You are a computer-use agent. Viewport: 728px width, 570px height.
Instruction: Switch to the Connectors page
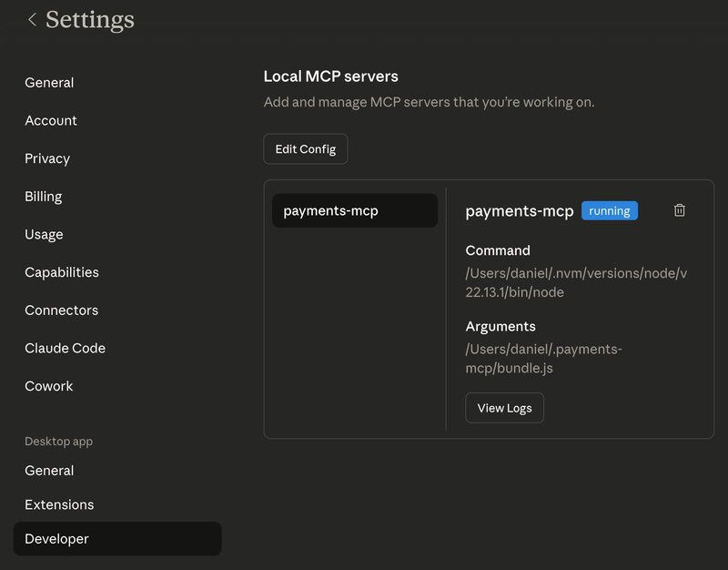[x=62, y=310]
